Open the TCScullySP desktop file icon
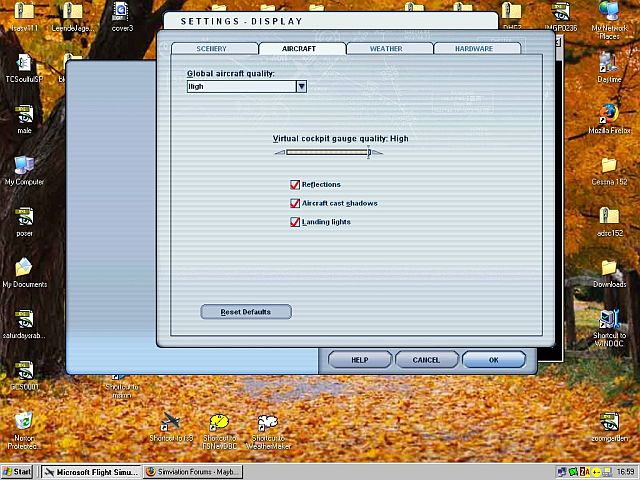This screenshot has width=640, height=480. tap(24, 62)
